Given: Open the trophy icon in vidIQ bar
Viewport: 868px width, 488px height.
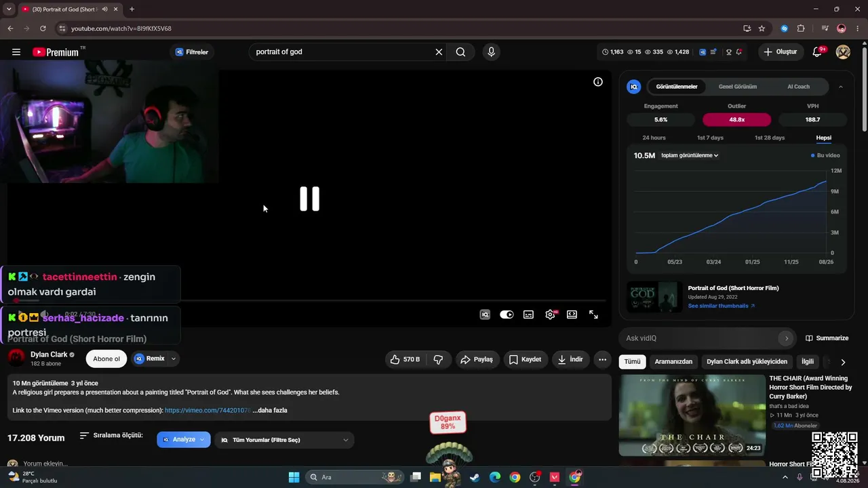Looking at the screenshot, I should 729,52.
